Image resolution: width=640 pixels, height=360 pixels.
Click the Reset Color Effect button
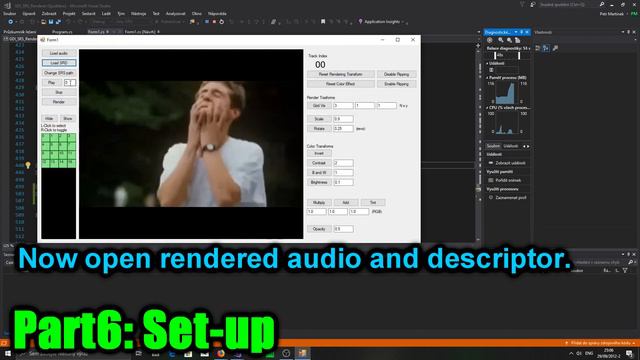tap(341, 84)
